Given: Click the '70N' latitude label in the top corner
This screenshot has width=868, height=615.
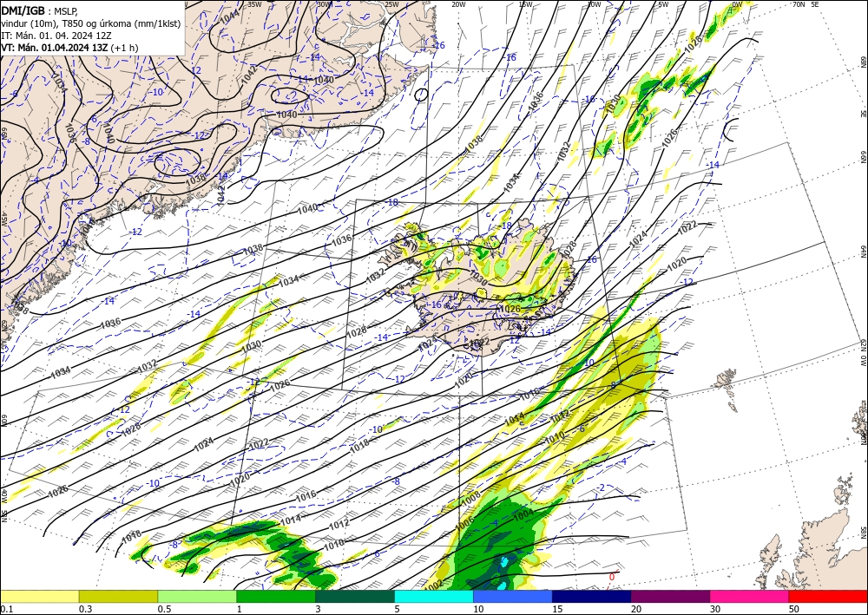Looking at the screenshot, I should [799, 3].
